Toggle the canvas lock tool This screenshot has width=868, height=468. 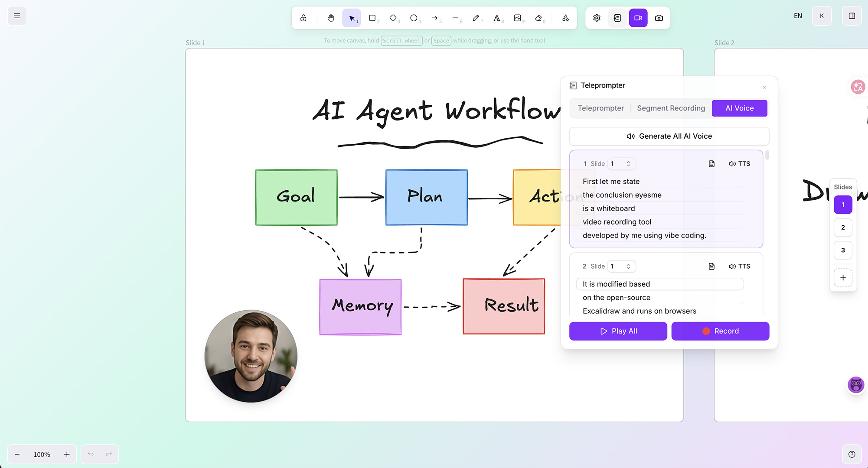pos(303,18)
